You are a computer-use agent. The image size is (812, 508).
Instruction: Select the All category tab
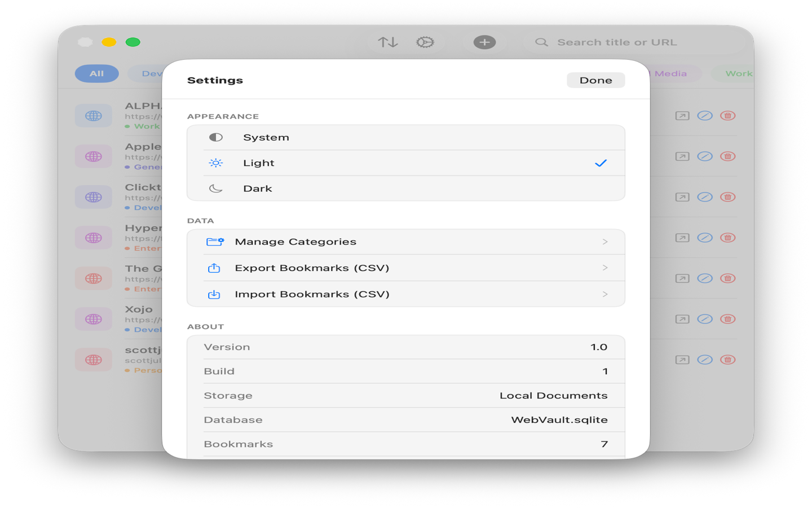coord(97,73)
